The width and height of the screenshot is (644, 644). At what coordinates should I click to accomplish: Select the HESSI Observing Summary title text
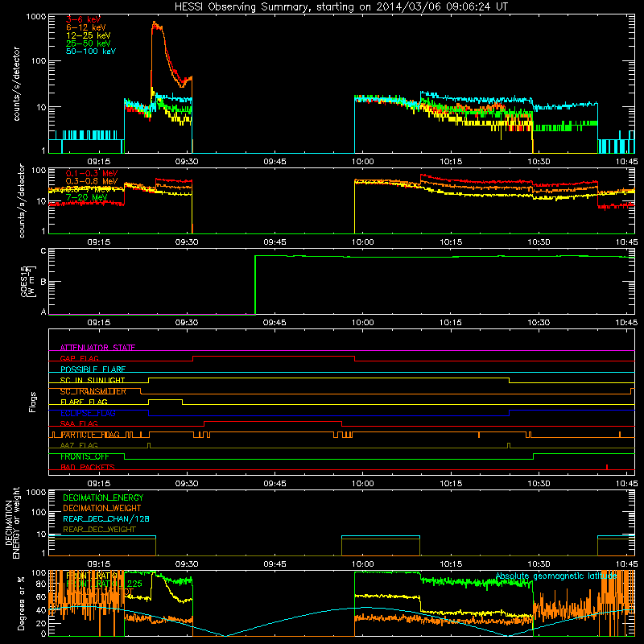(x=341, y=7)
